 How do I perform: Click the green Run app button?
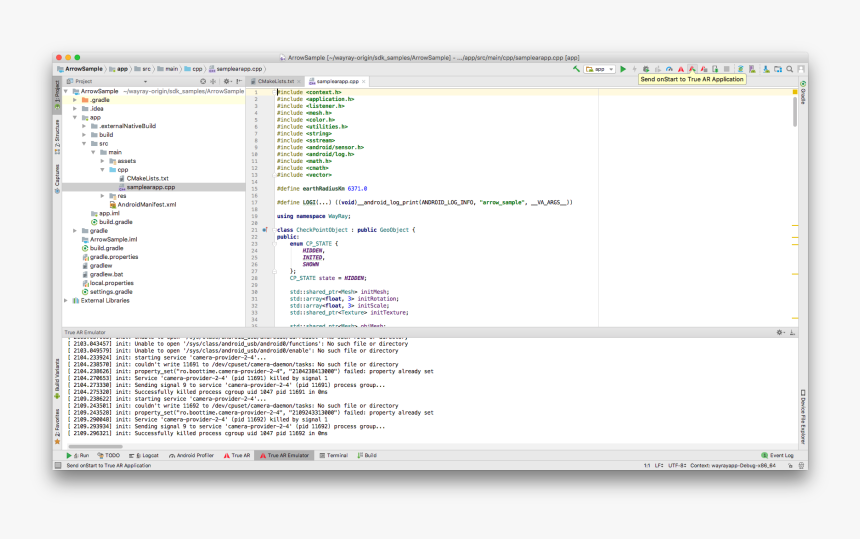623,69
